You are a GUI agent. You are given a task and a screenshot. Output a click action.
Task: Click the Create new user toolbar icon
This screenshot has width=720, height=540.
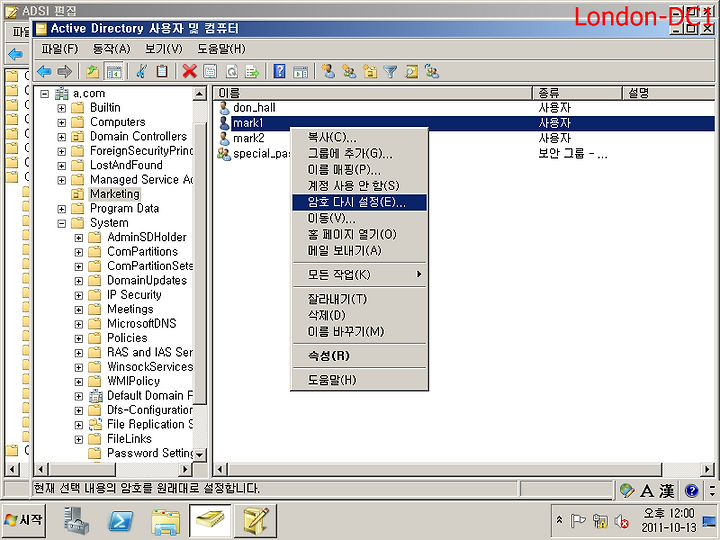328,71
